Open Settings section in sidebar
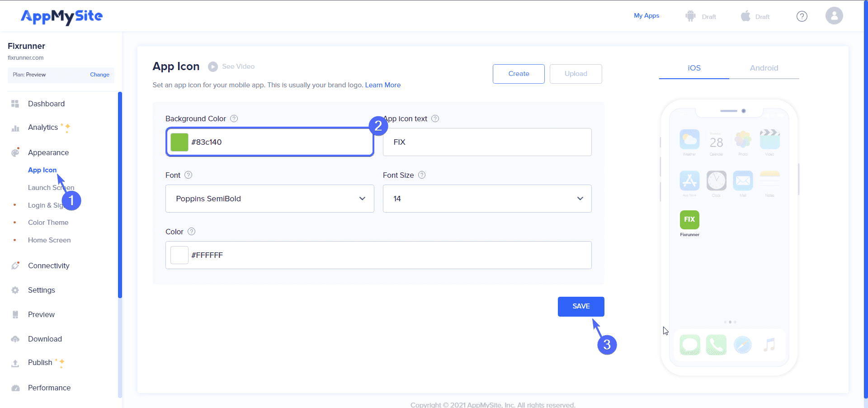The height and width of the screenshot is (408, 868). [x=42, y=290]
